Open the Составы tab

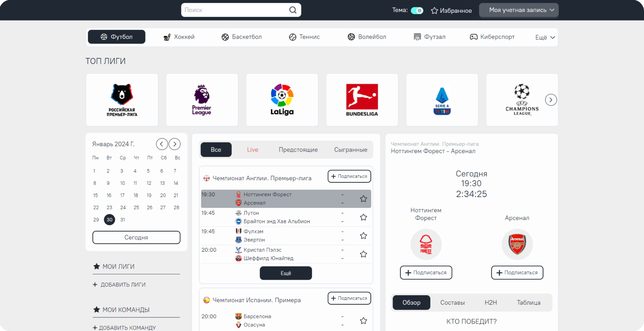click(x=452, y=303)
